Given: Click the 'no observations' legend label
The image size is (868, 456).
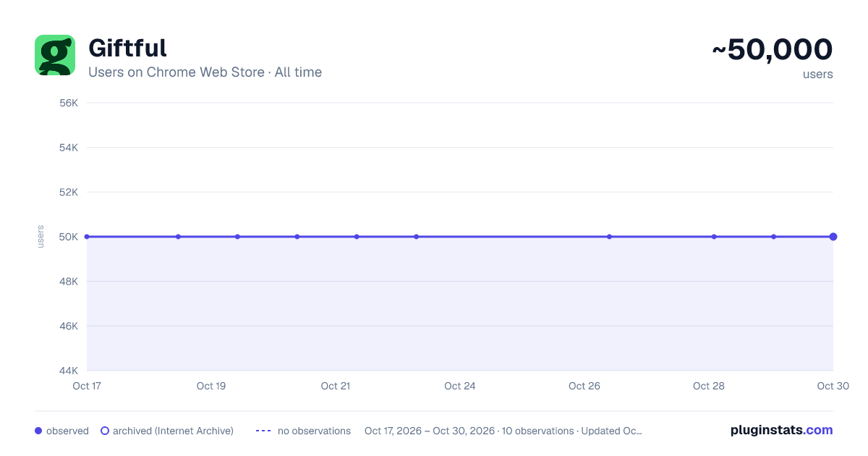Looking at the screenshot, I should 314,431.
